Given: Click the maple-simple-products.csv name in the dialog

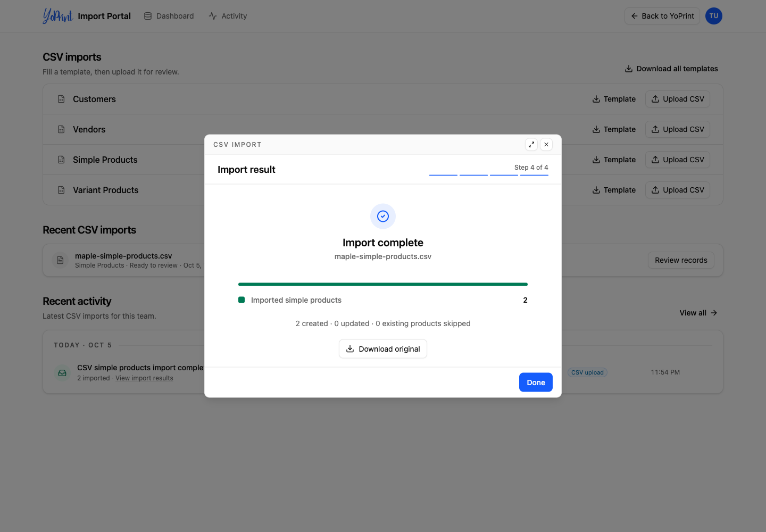Looking at the screenshot, I should (383, 256).
